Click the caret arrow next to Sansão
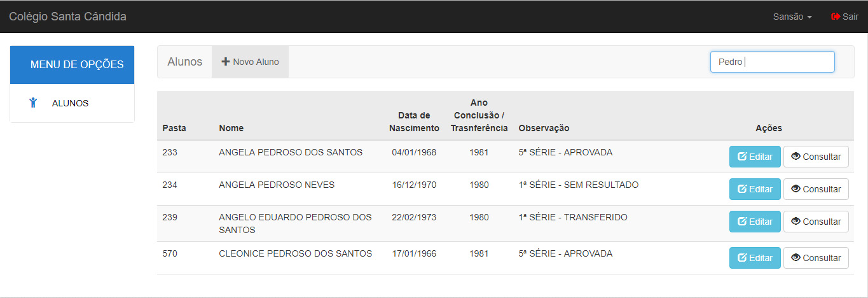 809,17
